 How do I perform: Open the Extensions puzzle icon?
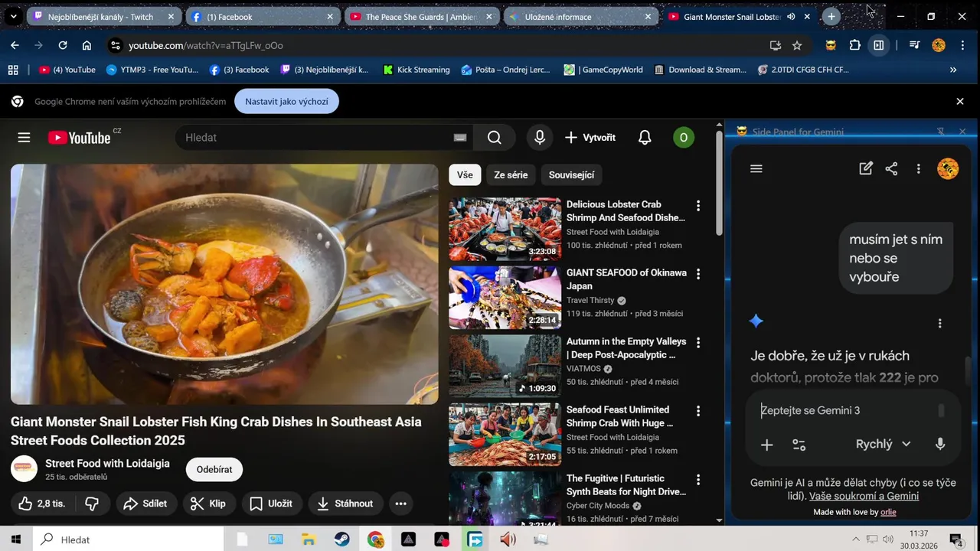point(855,45)
